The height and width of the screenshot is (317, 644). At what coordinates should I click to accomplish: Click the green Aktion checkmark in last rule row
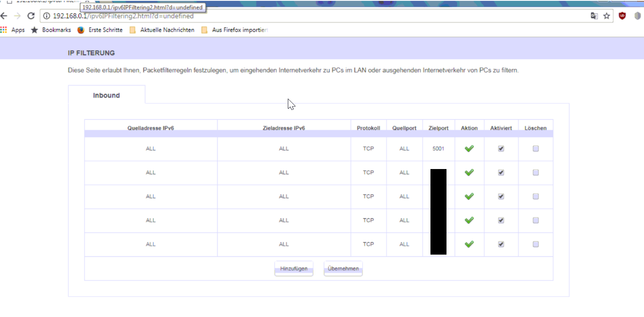[469, 244]
